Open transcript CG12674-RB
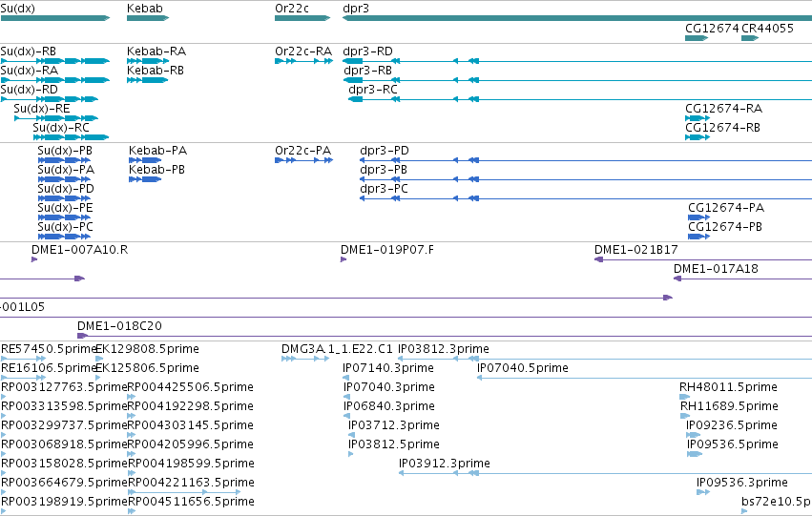The image size is (812, 516). coord(697,137)
